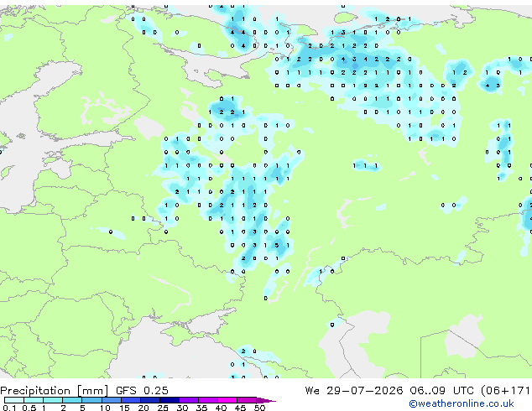Click the '0.5' legend scale label
The height and width of the screenshot is (411, 532).
29,408
